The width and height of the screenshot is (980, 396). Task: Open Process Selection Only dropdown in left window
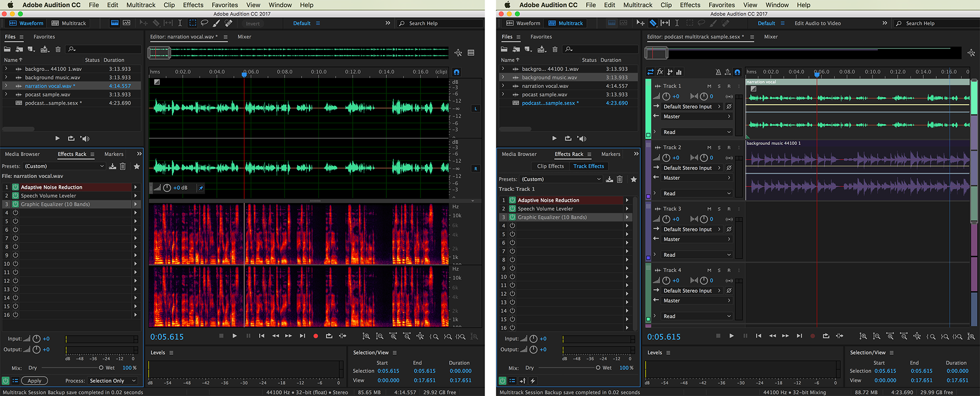click(x=113, y=381)
